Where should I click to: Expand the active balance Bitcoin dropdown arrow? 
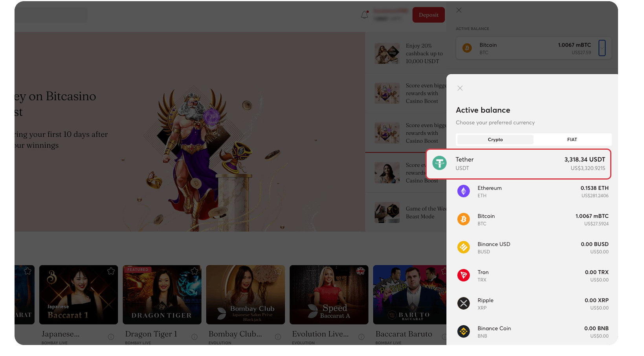click(602, 48)
